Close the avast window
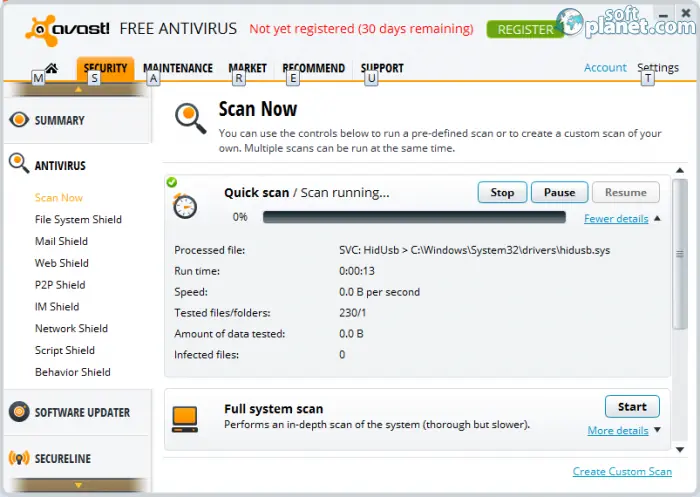 [x=686, y=13]
